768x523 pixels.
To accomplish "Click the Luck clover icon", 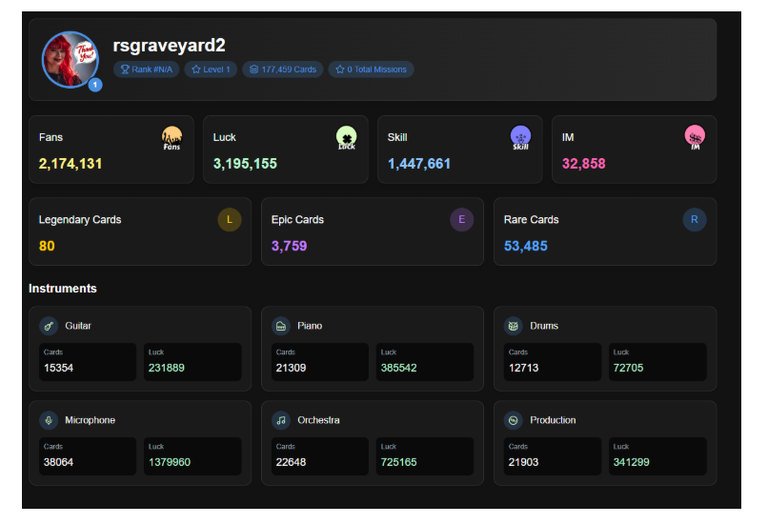I will point(346,138).
